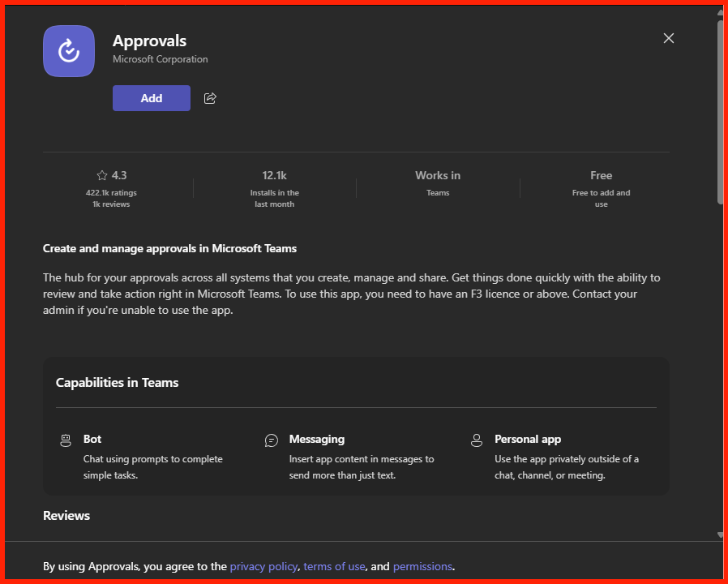Click the Reviews section heading
This screenshot has height=584, width=728.
[66, 516]
